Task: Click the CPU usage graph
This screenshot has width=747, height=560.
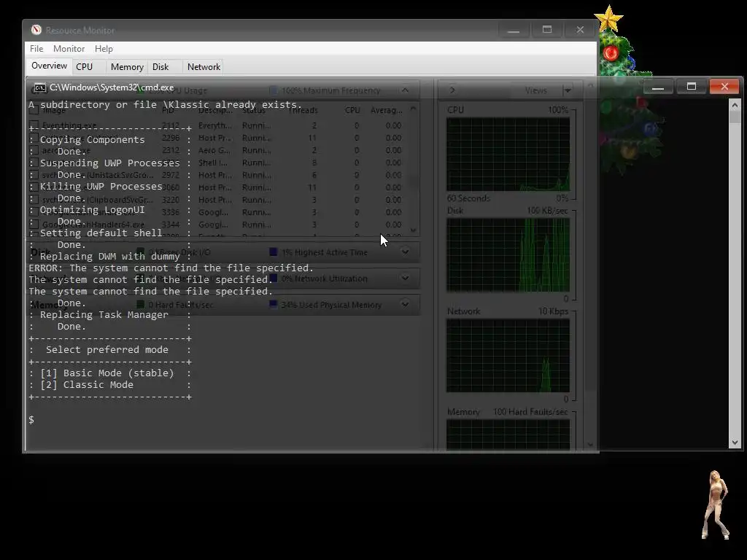Action: click(x=508, y=155)
